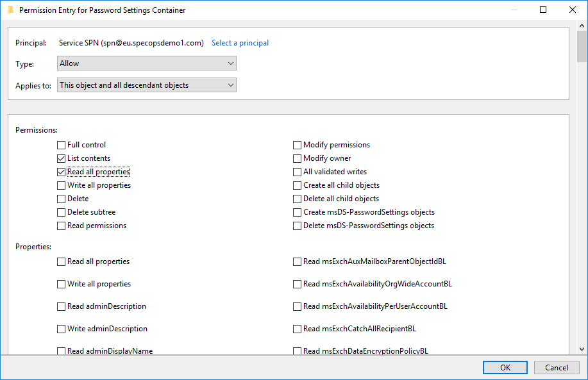This screenshot has height=380, width=588.
Task: Click the vertical scrollbar thumb
Action: tap(582, 47)
